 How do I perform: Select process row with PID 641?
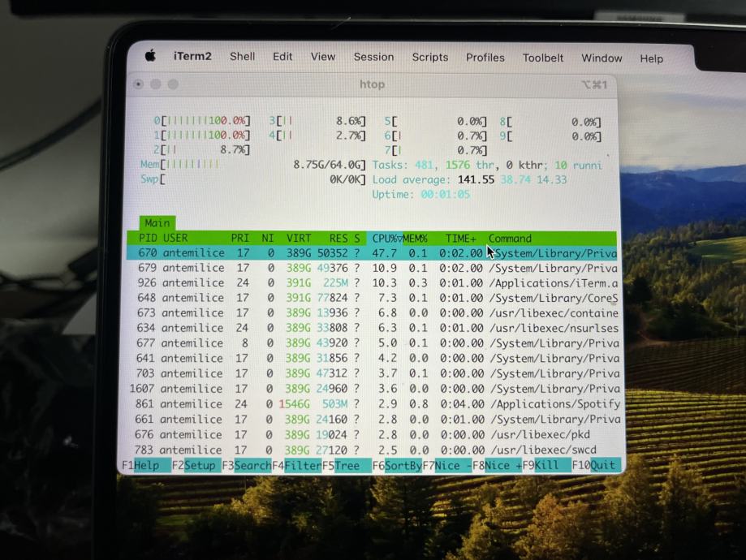pyautogui.click(x=372, y=358)
